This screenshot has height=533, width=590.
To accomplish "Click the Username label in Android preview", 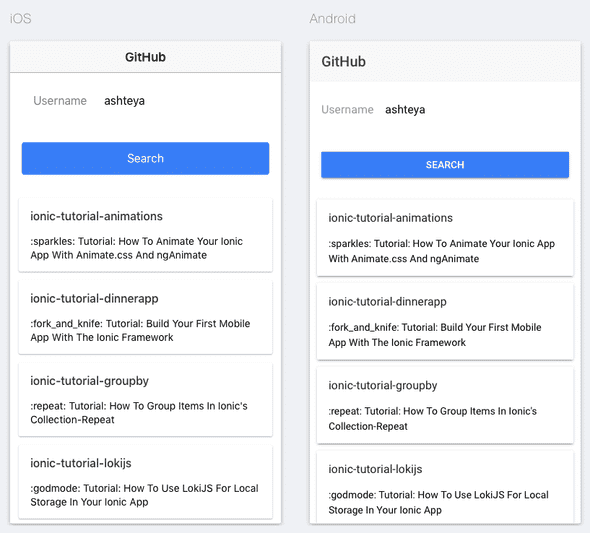I will pyautogui.click(x=347, y=109).
